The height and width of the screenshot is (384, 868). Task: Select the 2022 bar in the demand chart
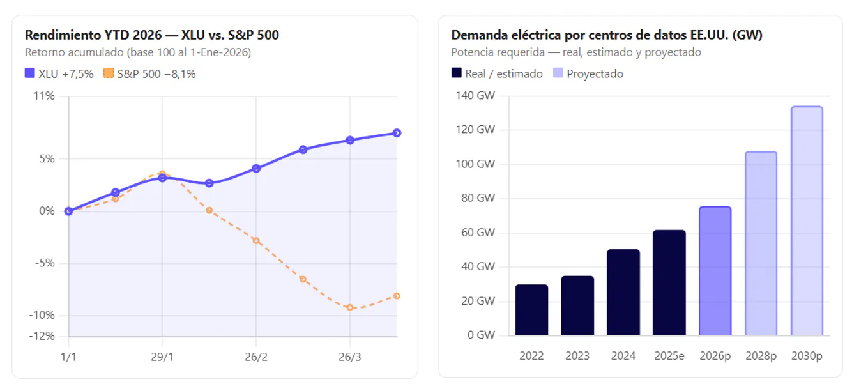click(531, 310)
